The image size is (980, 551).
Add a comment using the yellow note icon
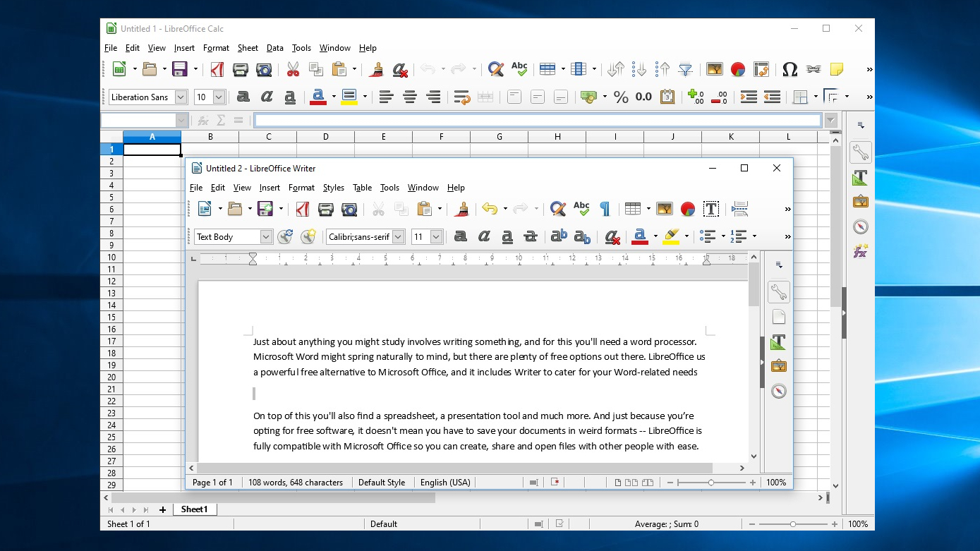point(837,69)
